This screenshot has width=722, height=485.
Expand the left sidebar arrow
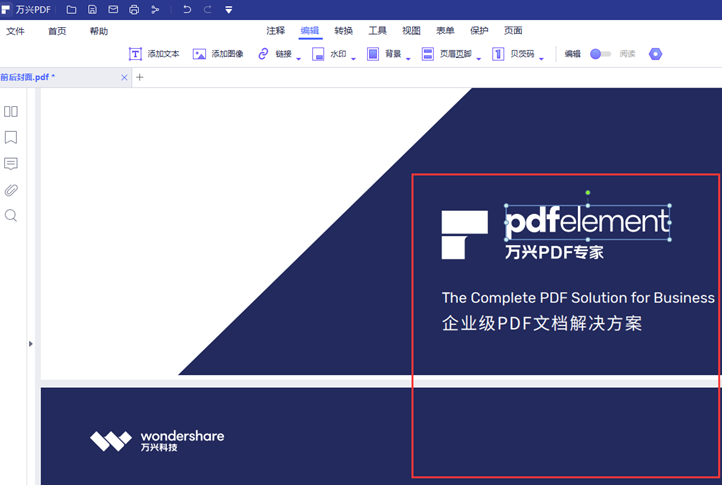31,344
